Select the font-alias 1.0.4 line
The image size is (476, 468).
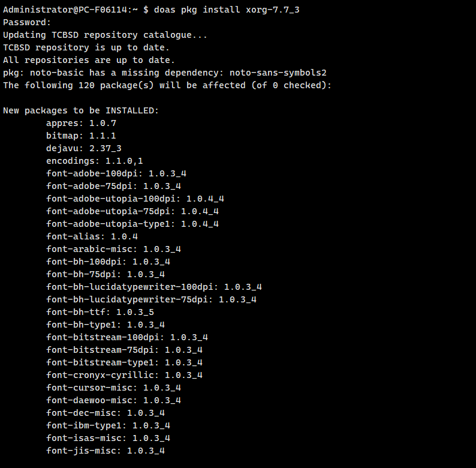pyautogui.click(x=92, y=236)
